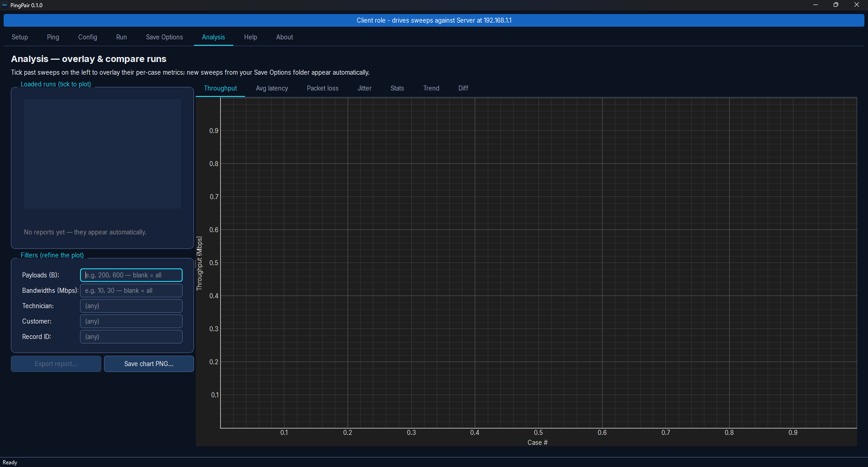Go to the Run tab
Screen dimensions: 868x467
122,37
